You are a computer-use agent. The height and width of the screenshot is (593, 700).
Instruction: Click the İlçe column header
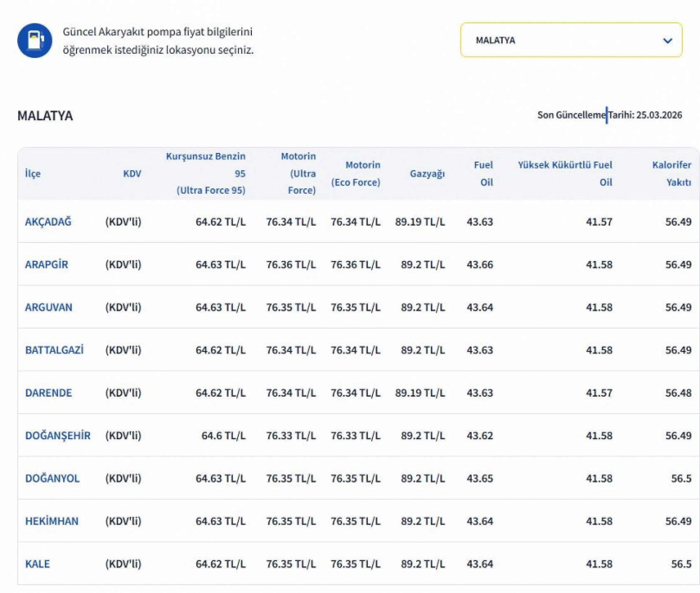click(33, 173)
